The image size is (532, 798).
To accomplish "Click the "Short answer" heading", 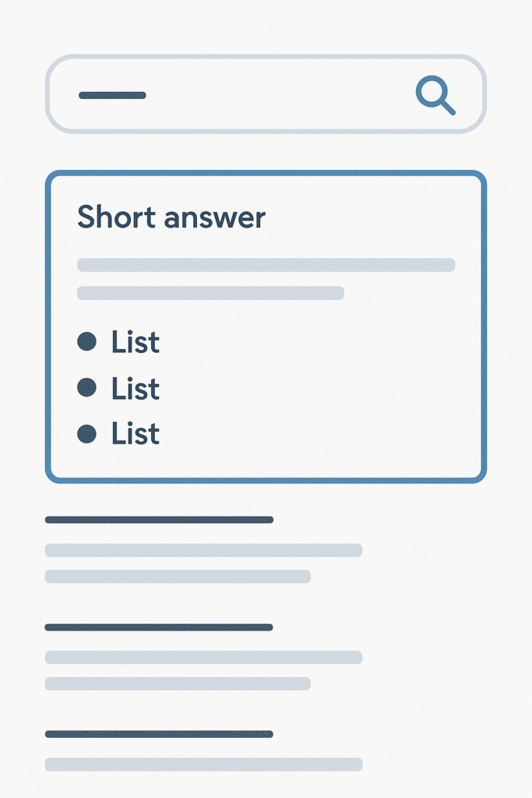I will tap(171, 217).
